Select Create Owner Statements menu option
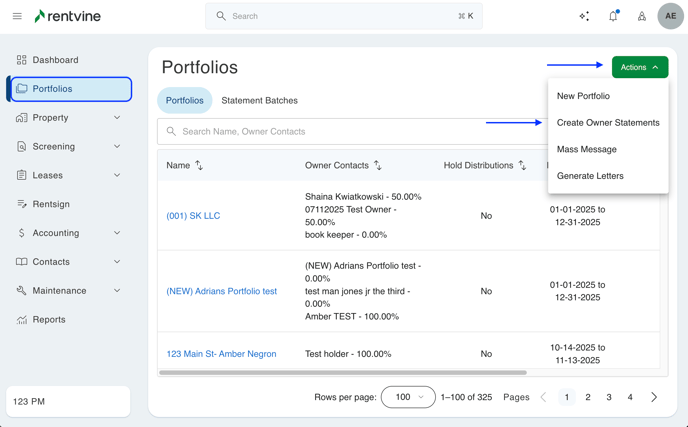The height and width of the screenshot is (427, 688). tap(608, 123)
